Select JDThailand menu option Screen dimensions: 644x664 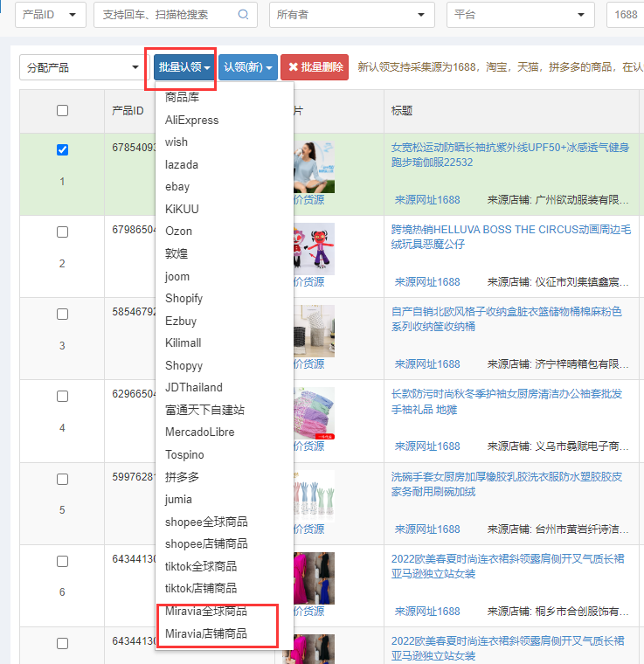[x=193, y=387]
